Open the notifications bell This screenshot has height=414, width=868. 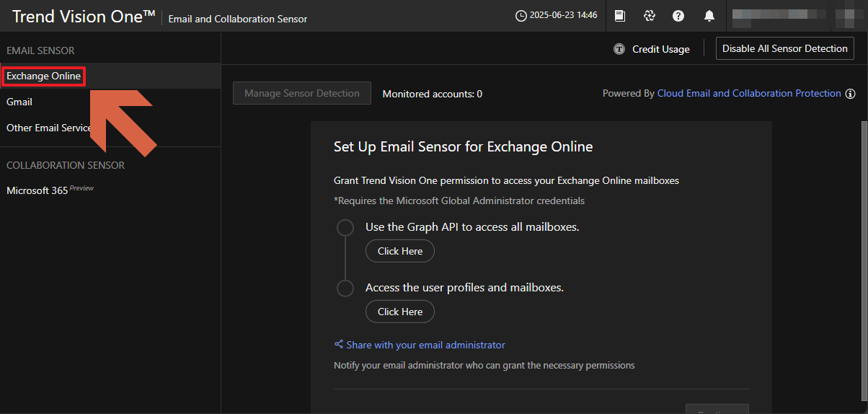[x=709, y=16]
